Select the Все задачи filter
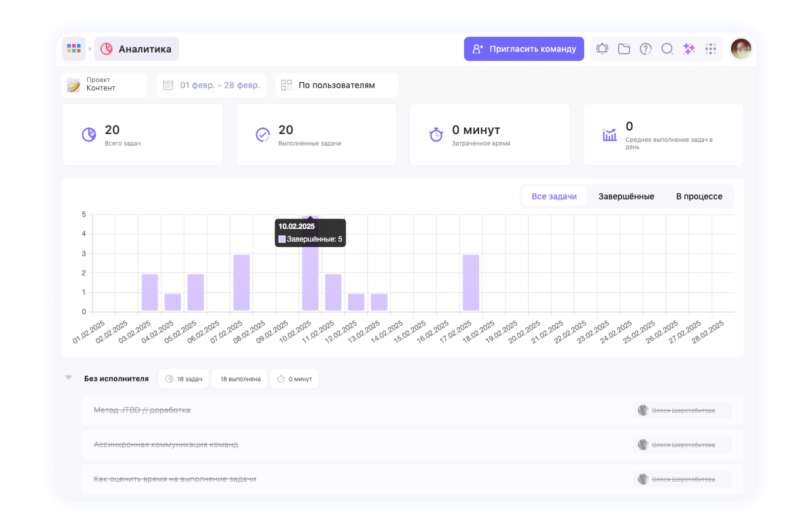Viewport: 812px width, 531px height. point(554,196)
